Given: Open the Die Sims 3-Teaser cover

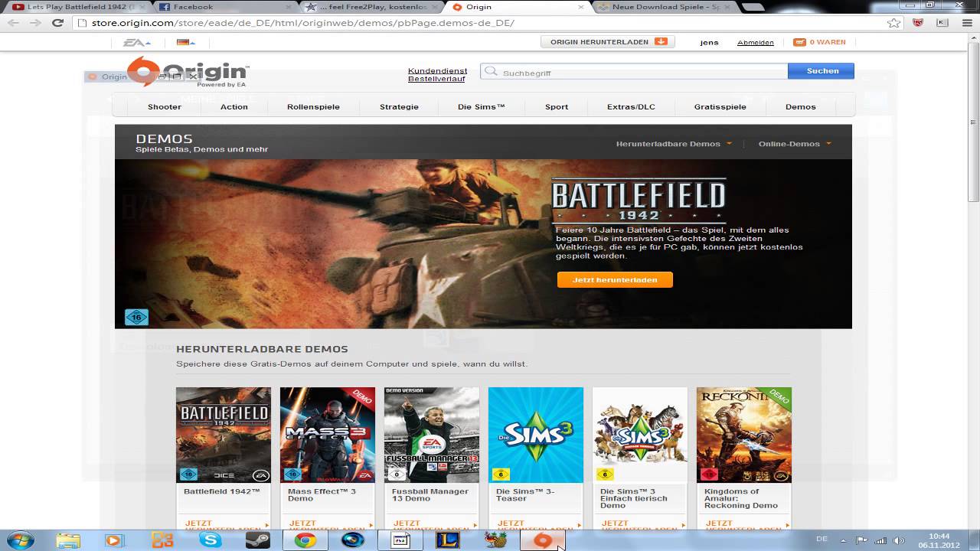Looking at the screenshot, I should (536, 435).
